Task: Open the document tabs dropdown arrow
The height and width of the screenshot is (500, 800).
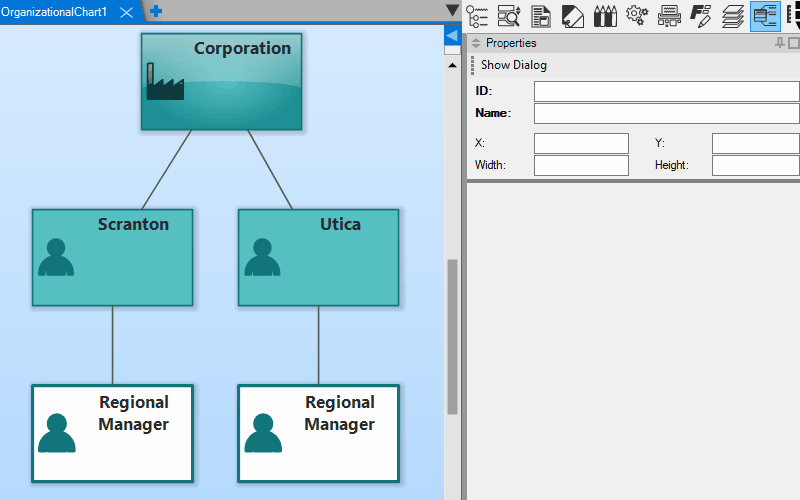Action: click(x=453, y=11)
